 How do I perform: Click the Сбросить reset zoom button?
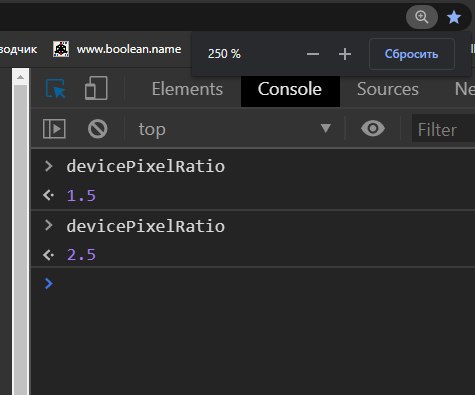click(412, 54)
